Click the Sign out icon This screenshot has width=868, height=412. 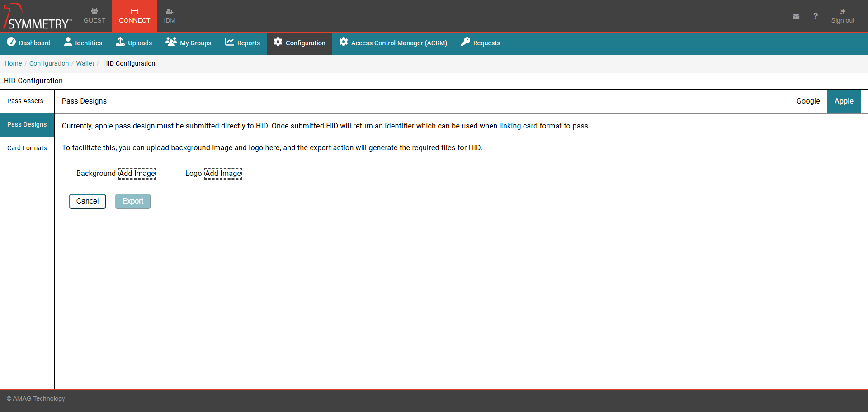(843, 11)
